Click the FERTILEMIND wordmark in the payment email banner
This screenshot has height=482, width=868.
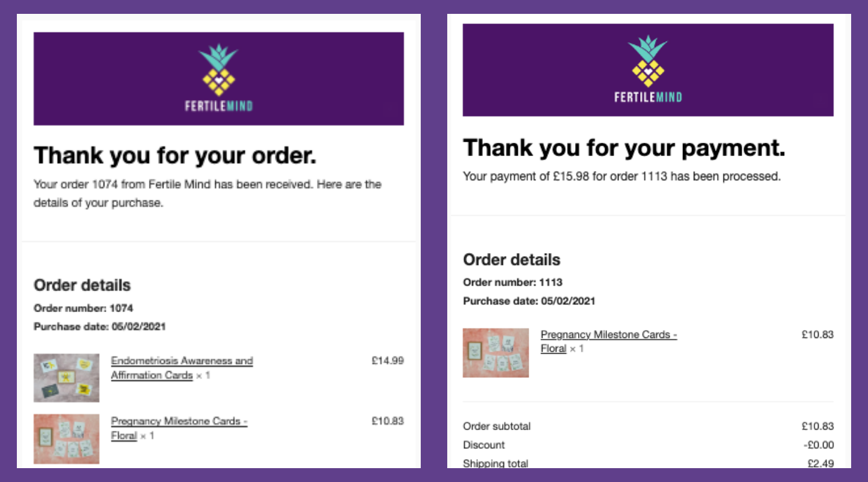[648, 97]
